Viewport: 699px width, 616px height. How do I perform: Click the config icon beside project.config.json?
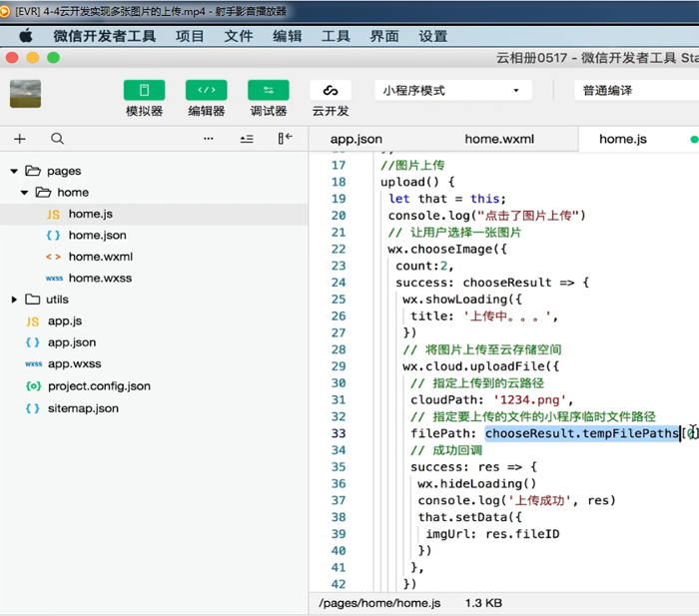coord(33,386)
